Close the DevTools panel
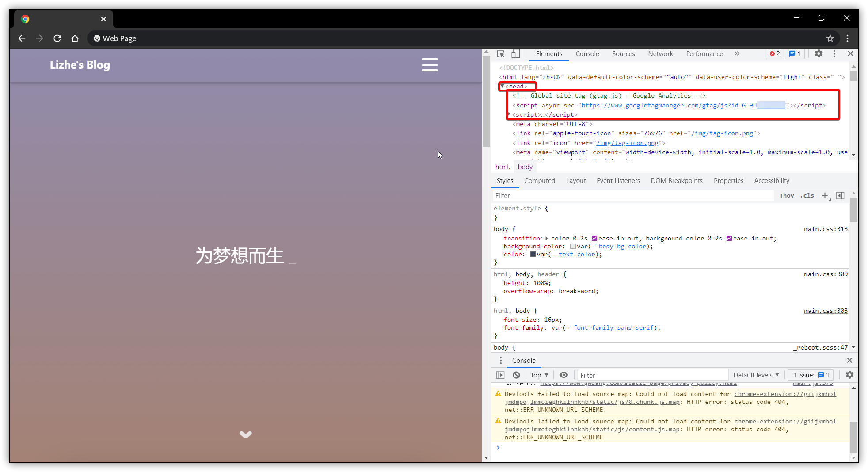The image size is (868, 472). click(x=850, y=53)
